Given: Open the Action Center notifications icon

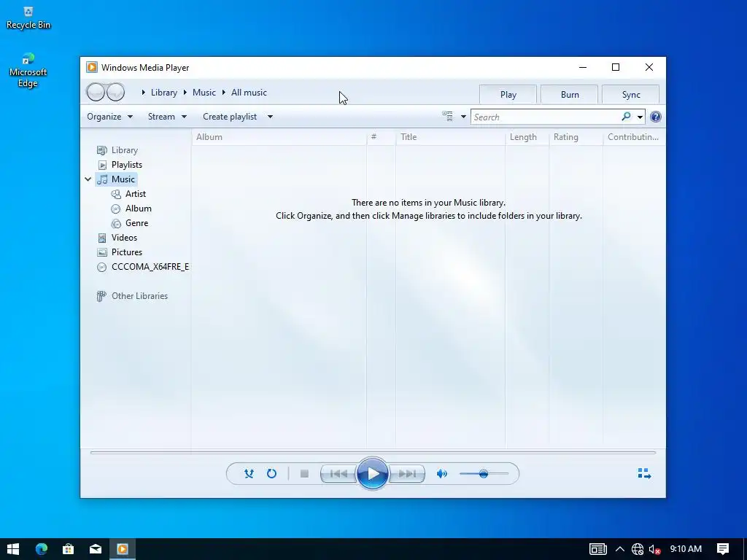Looking at the screenshot, I should pyautogui.click(x=723, y=549).
